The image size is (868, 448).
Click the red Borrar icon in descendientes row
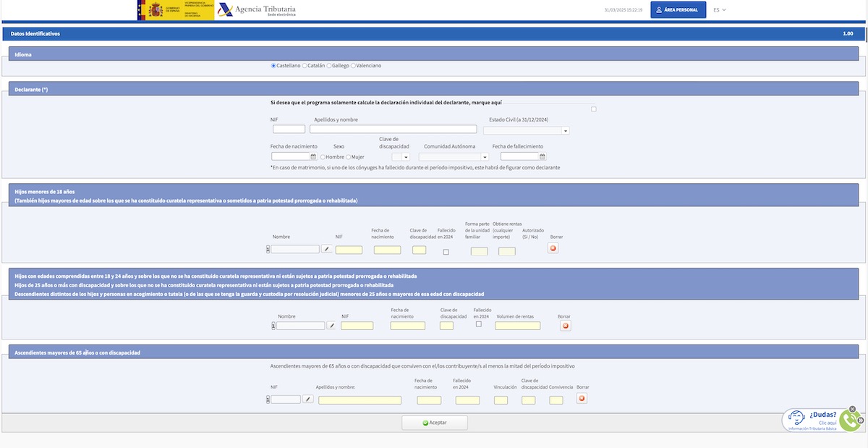point(566,326)
